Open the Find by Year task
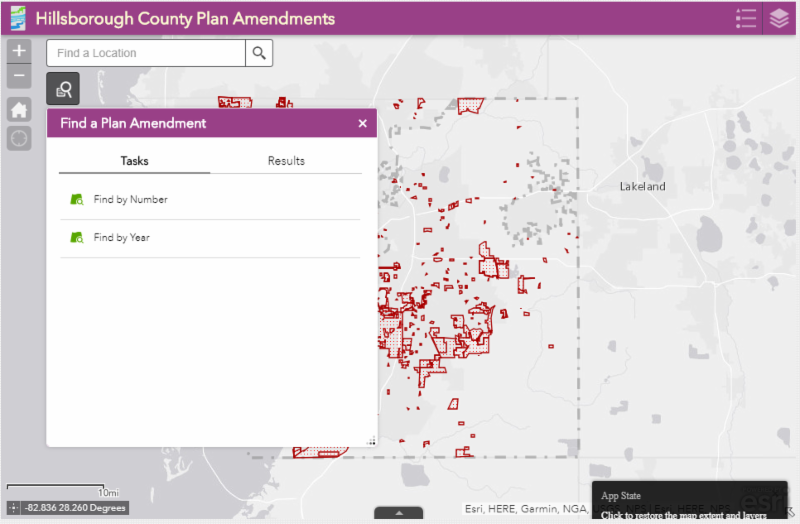This screenshot has width=800, height=524. [x=121, y=238]
